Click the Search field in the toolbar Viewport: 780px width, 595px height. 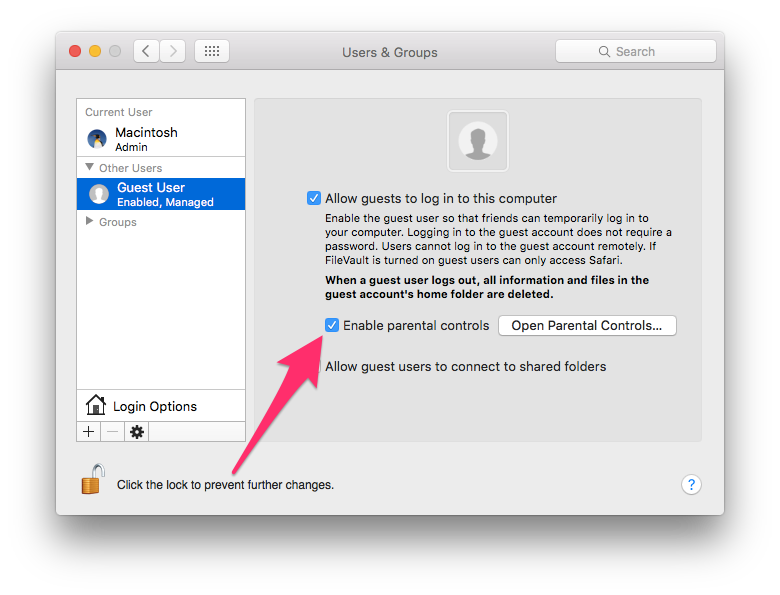point(635,51)
